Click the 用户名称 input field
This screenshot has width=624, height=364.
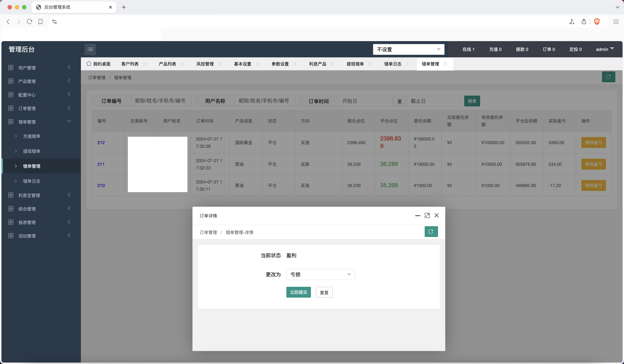[x=265, y=101]
